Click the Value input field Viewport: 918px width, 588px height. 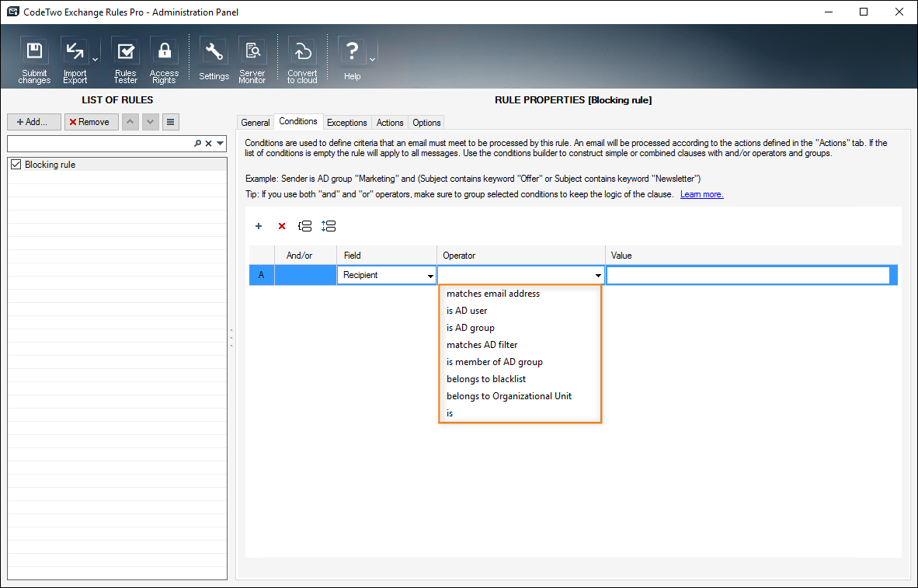748,275
